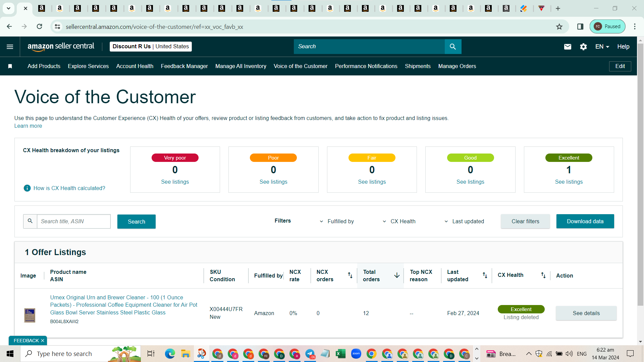
Task: Close the FEEDBACK tab widget
Action: tap(43, 341)
